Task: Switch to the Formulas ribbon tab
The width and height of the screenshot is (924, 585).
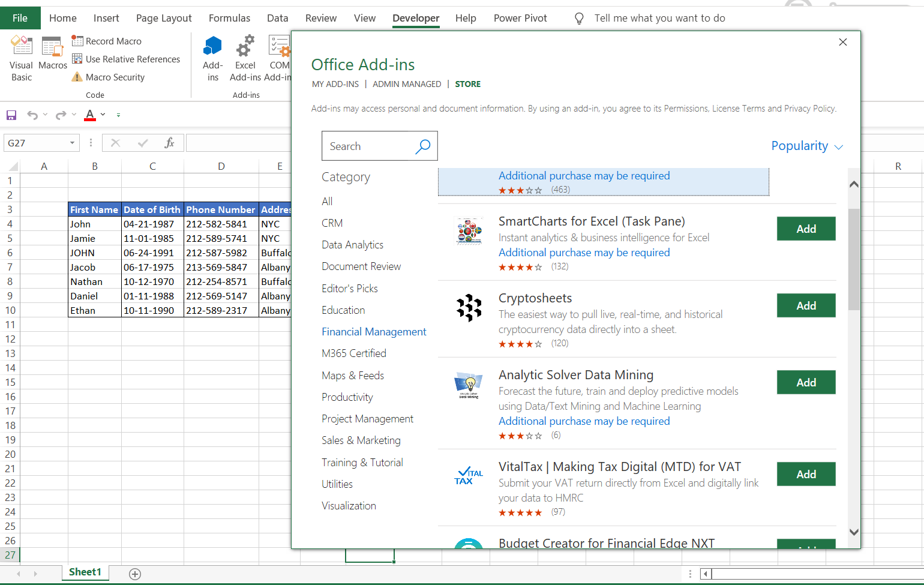Action: [x=229, y=18]
